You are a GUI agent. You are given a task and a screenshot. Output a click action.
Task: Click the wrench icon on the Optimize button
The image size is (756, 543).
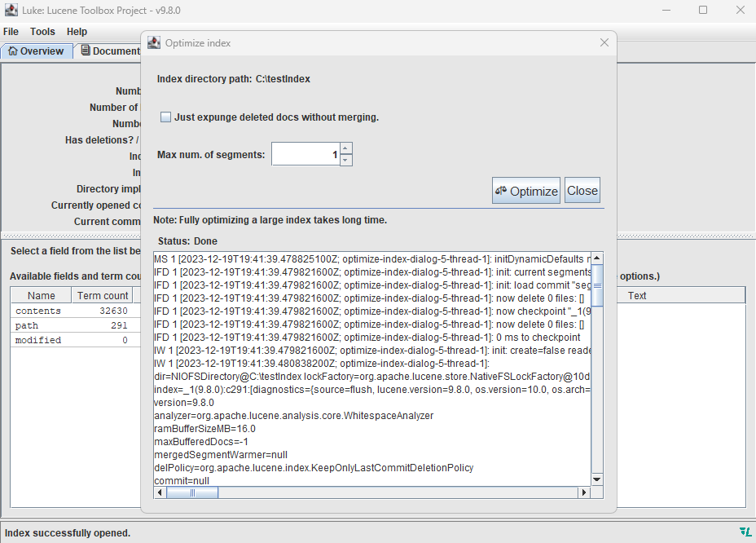pos(501,189)
